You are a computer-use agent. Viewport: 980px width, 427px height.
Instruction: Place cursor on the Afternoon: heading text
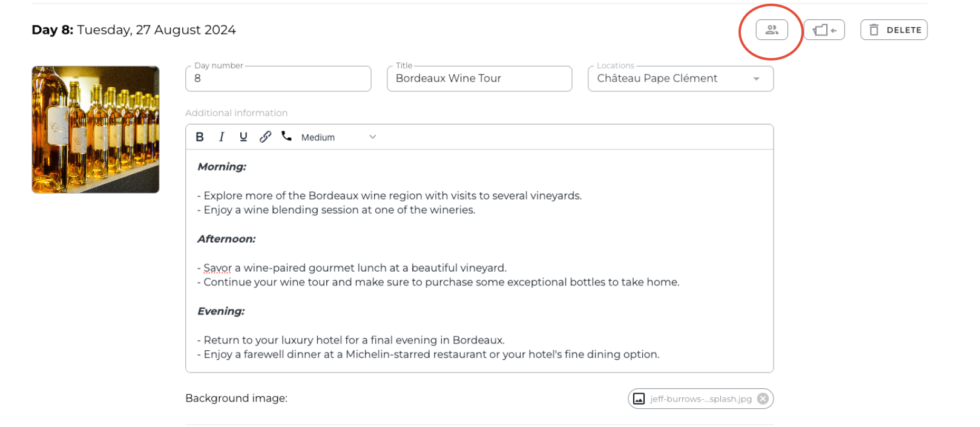tap(226, 239)
